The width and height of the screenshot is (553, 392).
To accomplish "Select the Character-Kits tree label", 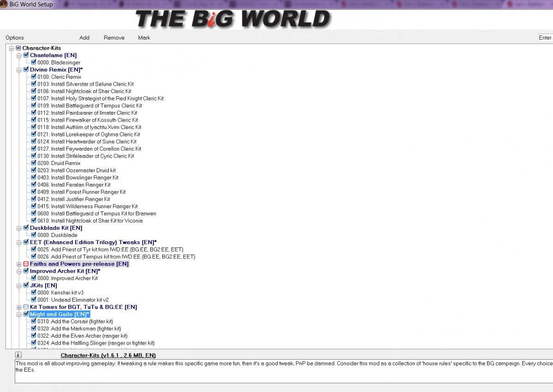I will pos(41,48).
